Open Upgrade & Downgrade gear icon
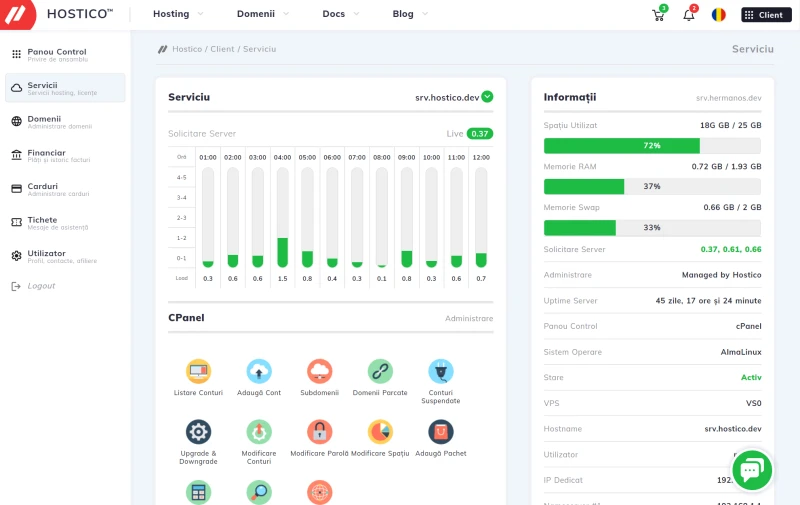Viewport: 800px width, 505px height. (x=198, y=432)
